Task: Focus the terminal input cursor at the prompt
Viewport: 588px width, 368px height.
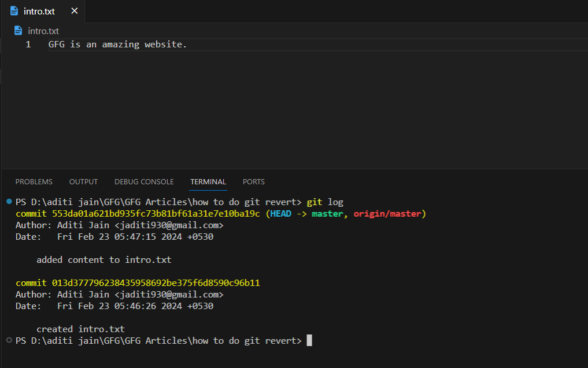Action: tap(309, 341)
